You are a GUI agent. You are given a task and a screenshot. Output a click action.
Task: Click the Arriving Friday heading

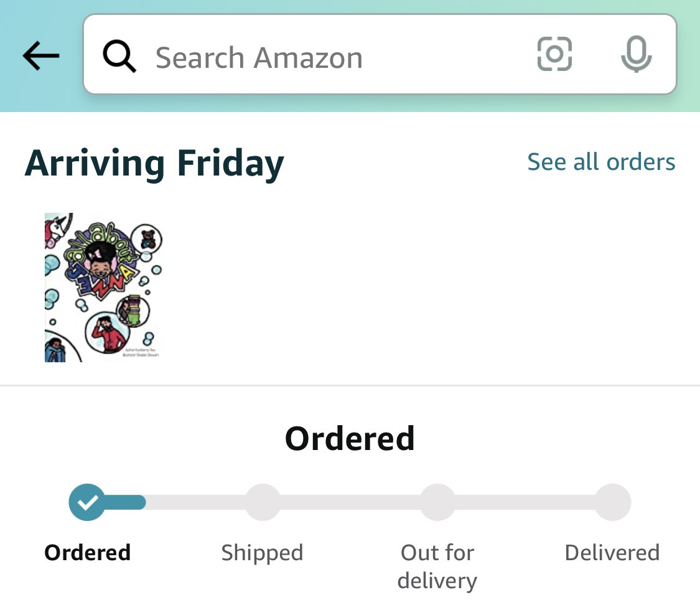click(154, 164)
